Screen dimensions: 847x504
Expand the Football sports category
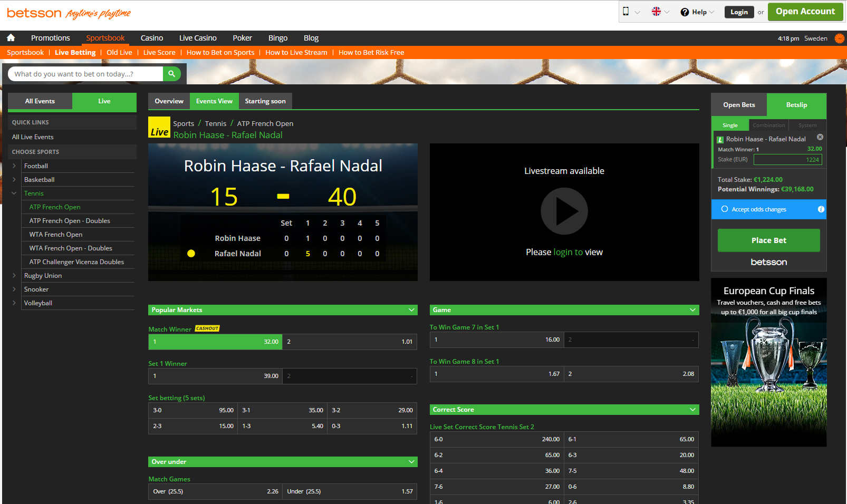click(14, 166)
